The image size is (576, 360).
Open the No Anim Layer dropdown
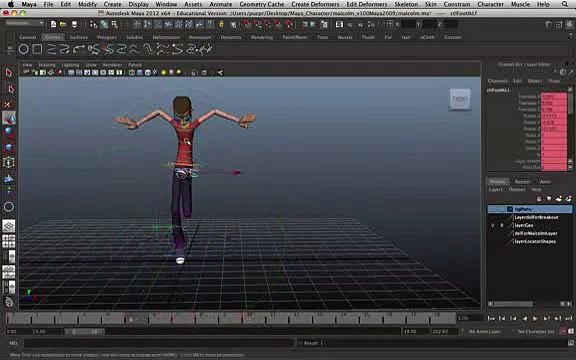tap(485, 331)
